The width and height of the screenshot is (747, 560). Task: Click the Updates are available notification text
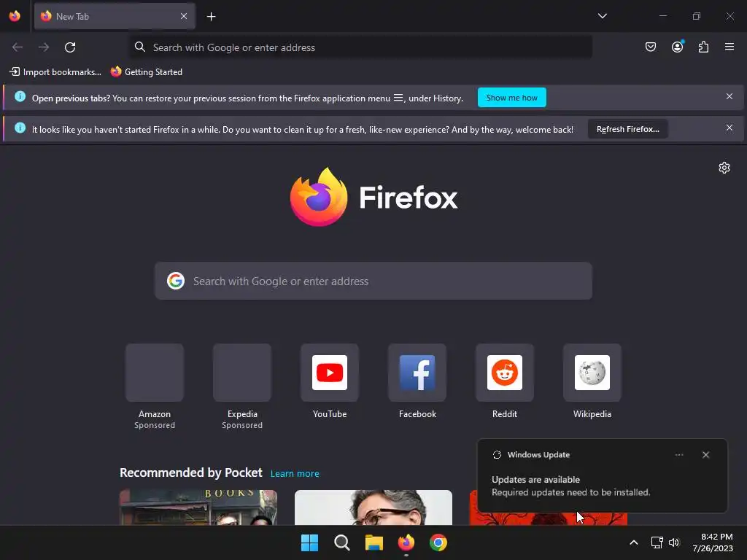coord(535,480)
